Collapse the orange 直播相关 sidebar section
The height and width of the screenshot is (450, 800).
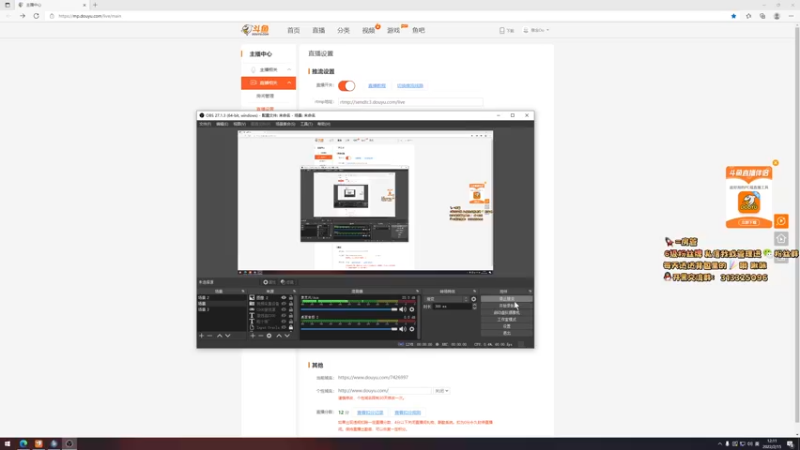click(268, 83)
